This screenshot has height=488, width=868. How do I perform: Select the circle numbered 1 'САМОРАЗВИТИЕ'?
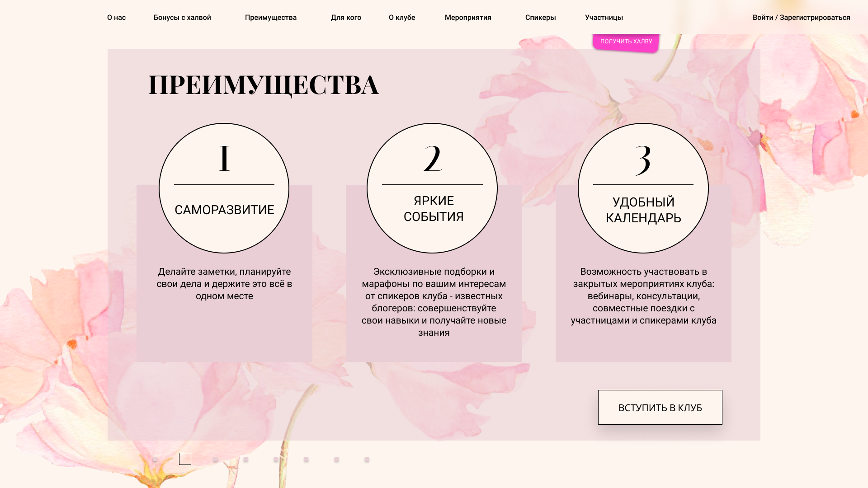[x=224, y=188]
